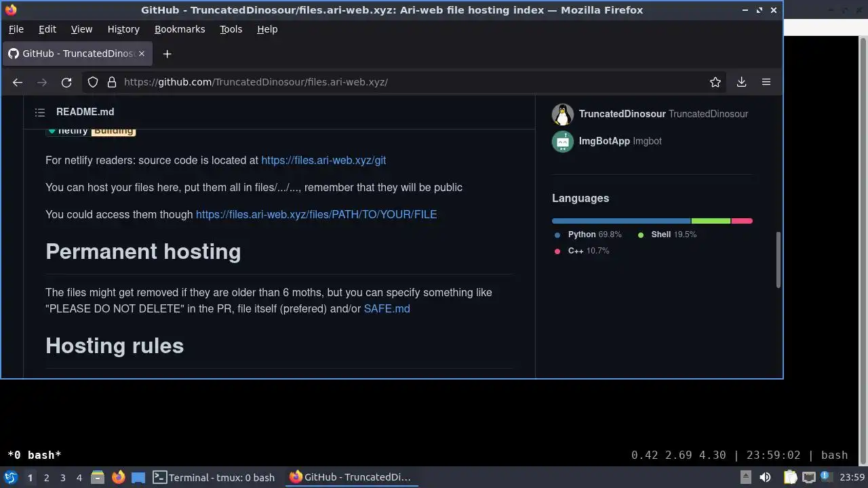Click the Hosting rules heading
The width and height of the screenshot is (868, 488).
click(x=115, y=346)
